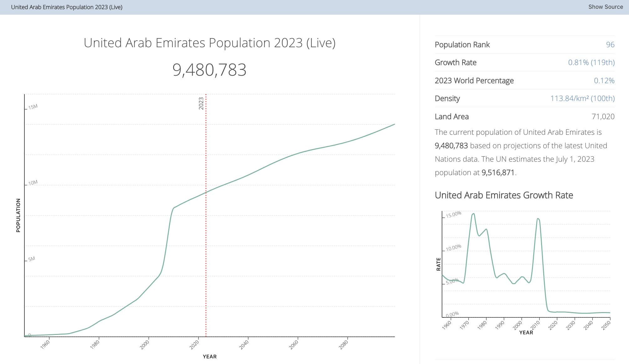Click the 2080 tick on the population chart
629x364 pixels.
(343, 344)
